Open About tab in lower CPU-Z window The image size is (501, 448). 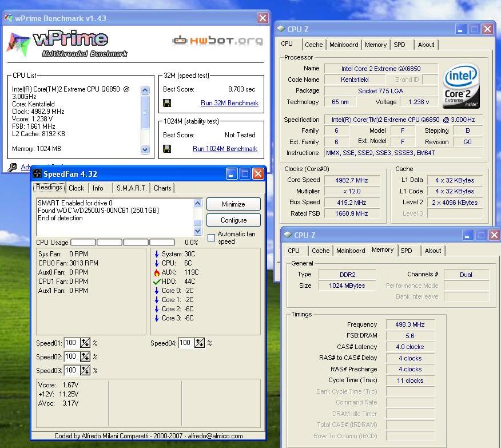432,251
